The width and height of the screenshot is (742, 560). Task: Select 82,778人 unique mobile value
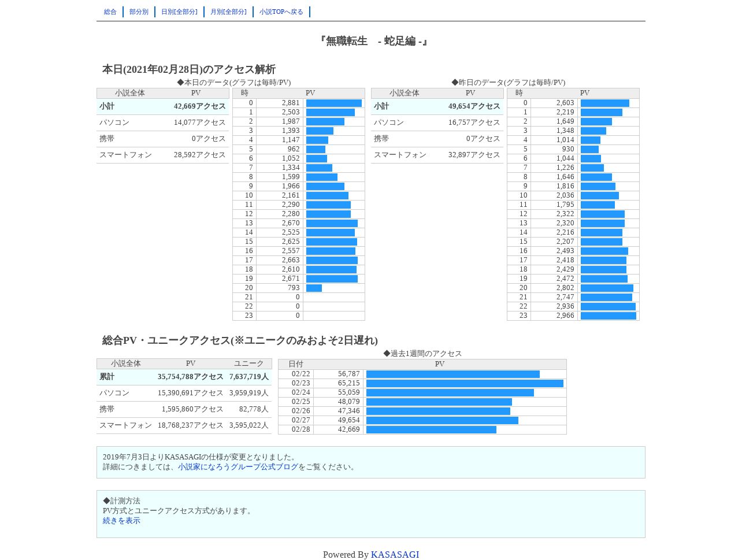pyautogui.click(x=254, y=409)
